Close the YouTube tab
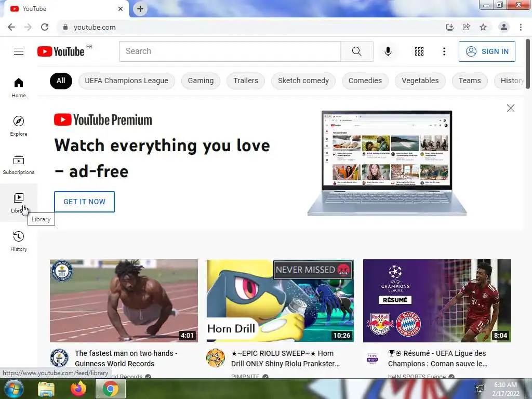 121,9
